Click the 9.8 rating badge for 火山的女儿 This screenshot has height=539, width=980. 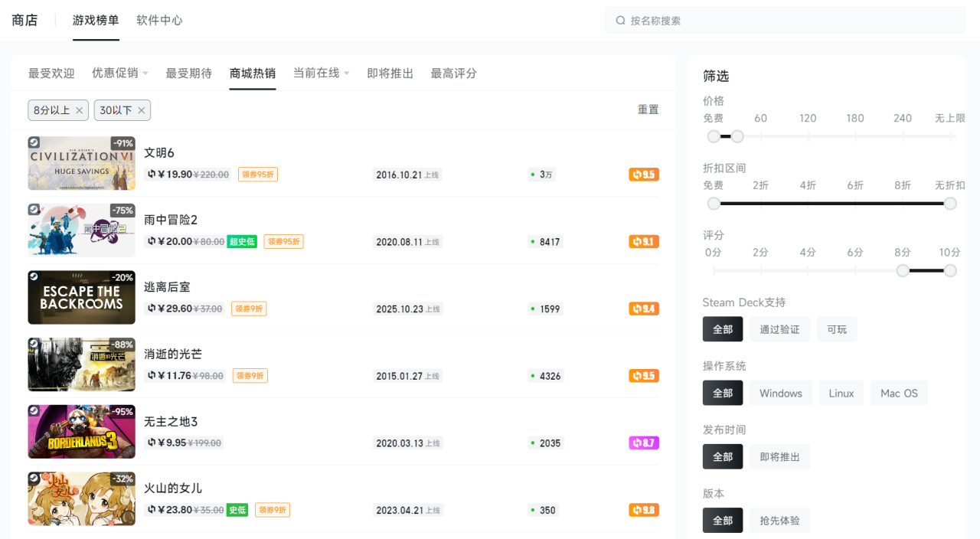pos(644,510)
